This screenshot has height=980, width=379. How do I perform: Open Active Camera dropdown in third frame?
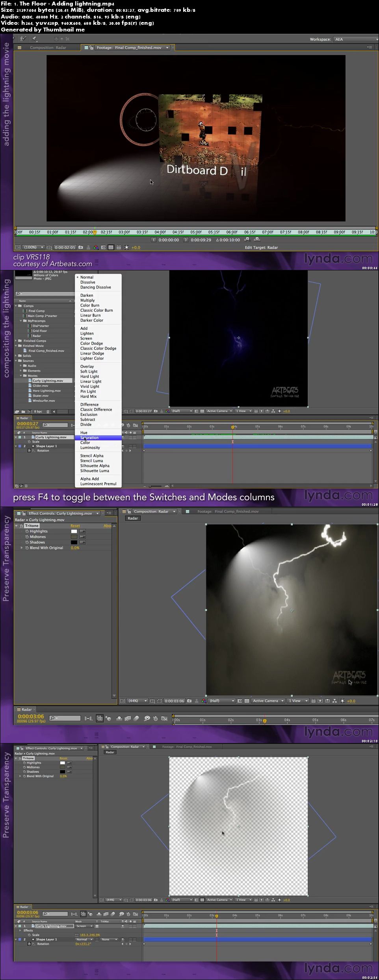(268, 701)
